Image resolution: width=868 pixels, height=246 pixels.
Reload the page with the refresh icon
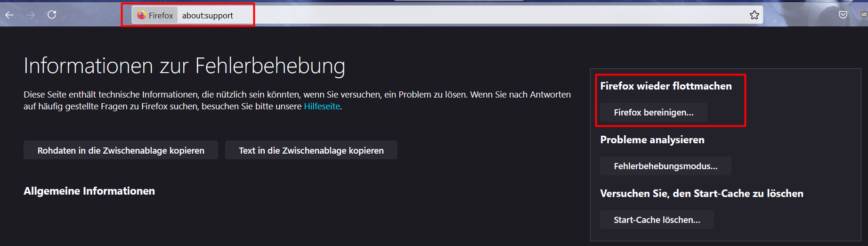tap(52, 15)
